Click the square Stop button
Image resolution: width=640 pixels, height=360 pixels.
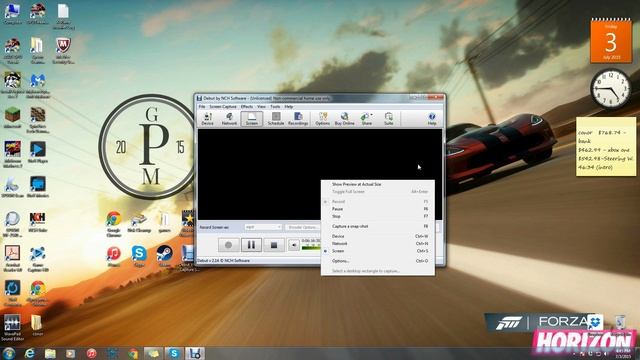pyautogui.click(x=274, y=245)
